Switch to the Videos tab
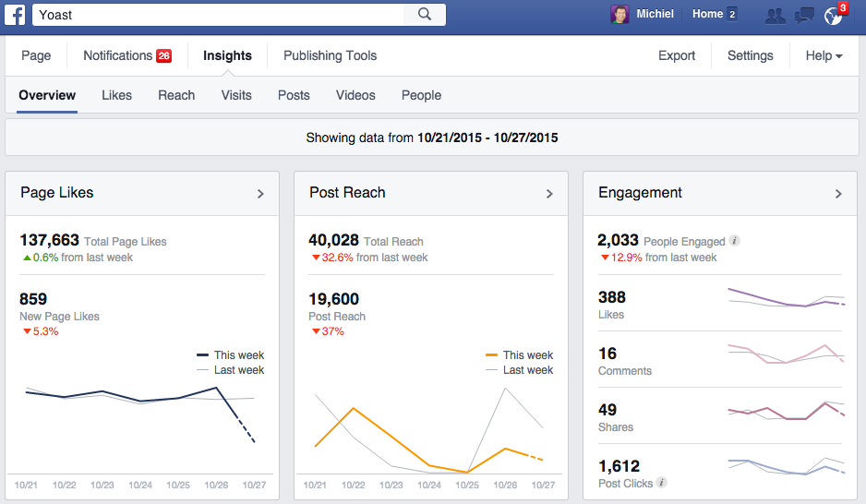 click(x=355, y=95)
